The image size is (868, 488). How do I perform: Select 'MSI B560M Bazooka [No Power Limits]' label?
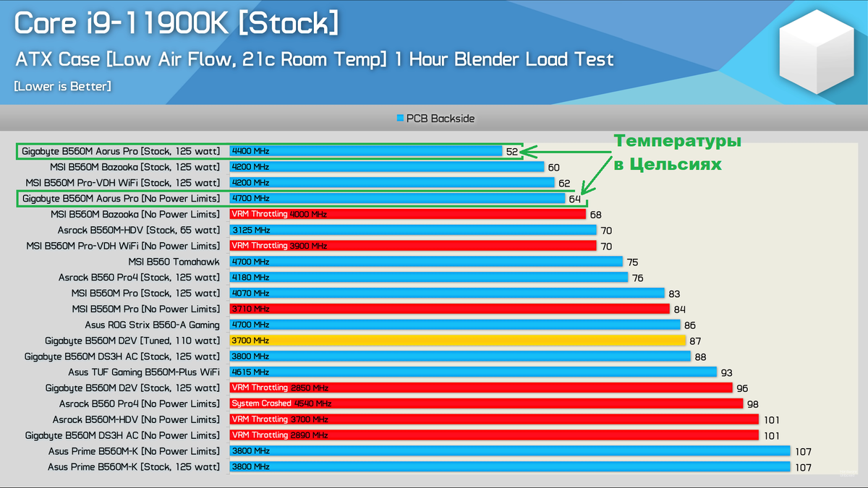(x=135, y=214)
